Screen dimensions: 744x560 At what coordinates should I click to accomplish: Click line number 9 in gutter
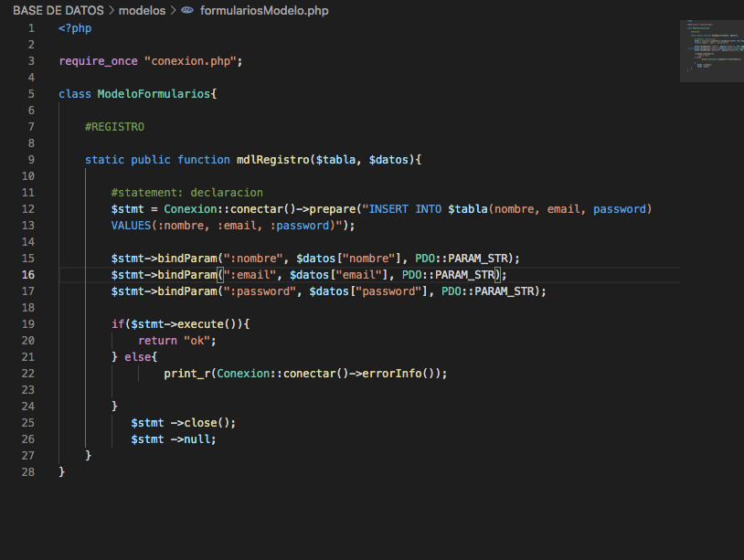pyautogui.click(x=31, y=160)
